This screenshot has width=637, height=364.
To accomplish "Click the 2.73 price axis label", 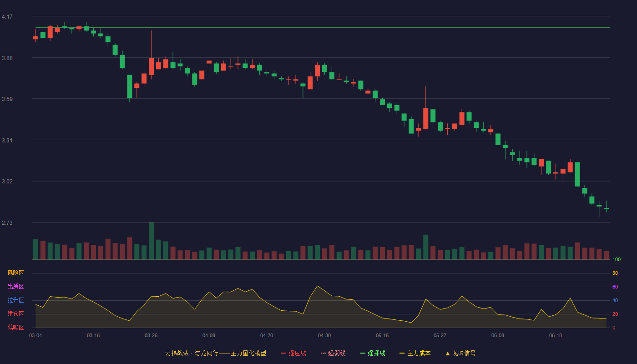I will click(x=7, y=223).
